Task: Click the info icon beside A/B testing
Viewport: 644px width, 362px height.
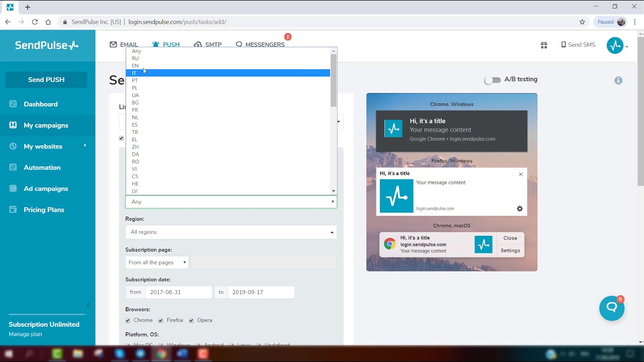Action: (618, 80)
